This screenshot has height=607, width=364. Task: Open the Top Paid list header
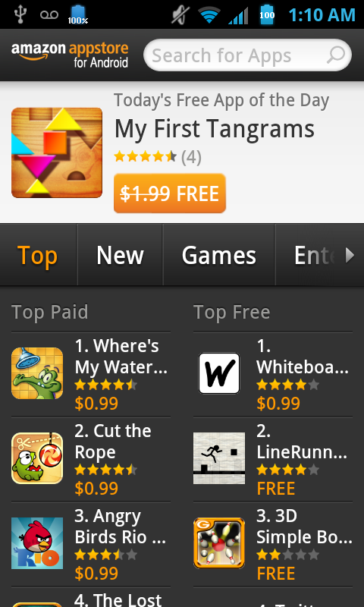click(x=50, y=312)
